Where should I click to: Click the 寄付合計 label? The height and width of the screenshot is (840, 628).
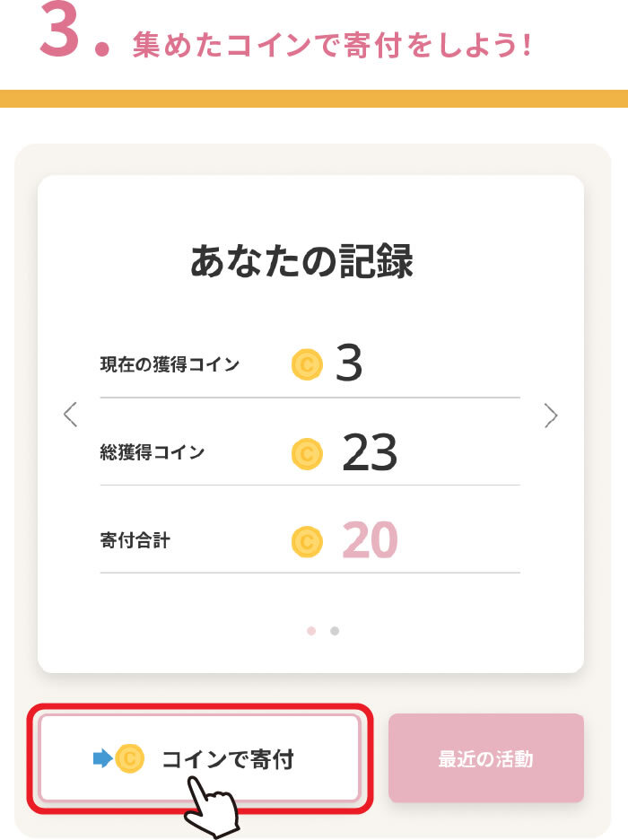pos(135,541)
